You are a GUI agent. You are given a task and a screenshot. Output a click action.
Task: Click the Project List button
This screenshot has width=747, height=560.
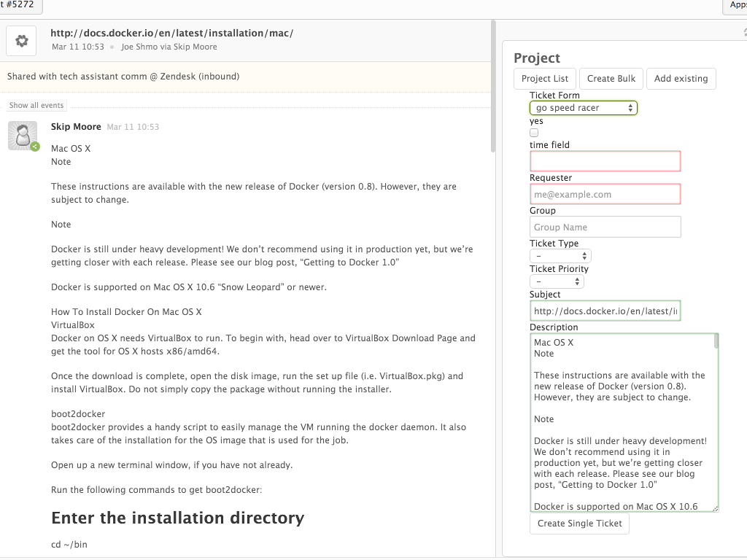click(x=544, y=78)
